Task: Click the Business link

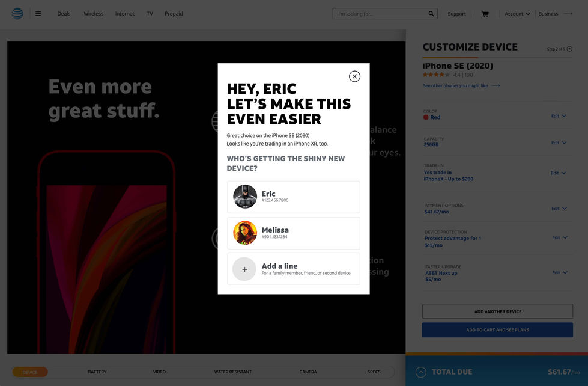Action: [x=548, y=14]
